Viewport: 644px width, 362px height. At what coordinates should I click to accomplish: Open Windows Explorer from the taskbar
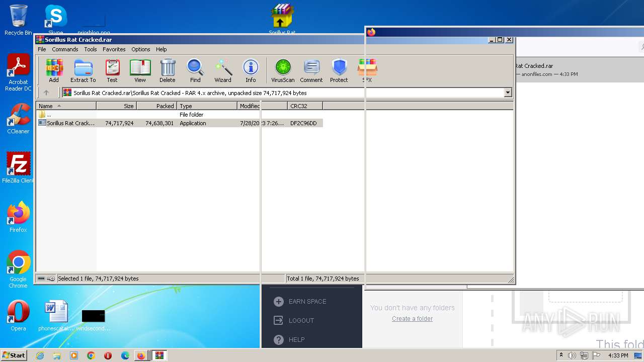point(57,355)
